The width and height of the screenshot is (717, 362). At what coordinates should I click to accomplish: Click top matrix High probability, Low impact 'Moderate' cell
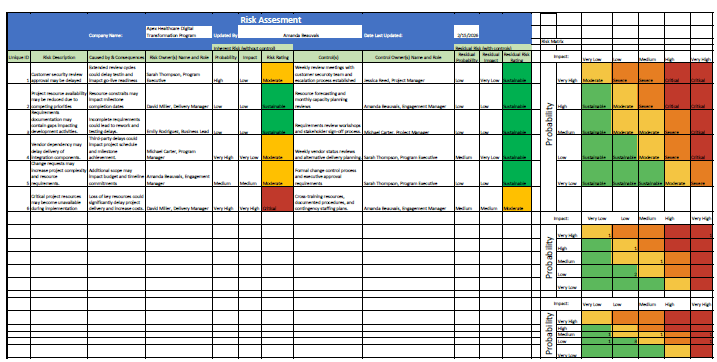[625, 96]
